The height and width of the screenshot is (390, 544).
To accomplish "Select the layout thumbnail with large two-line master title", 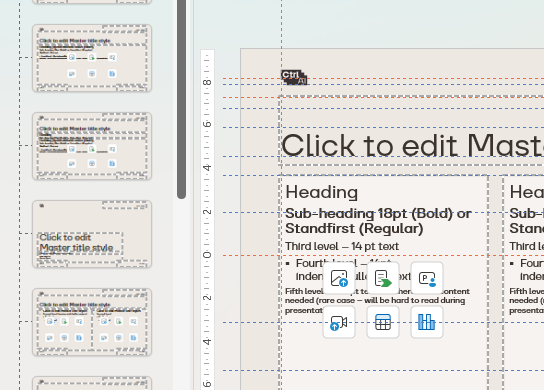I will [x=92, y=234].
